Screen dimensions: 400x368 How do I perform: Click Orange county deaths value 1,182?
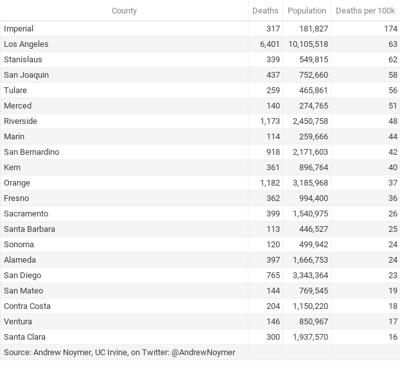[270, 183]
